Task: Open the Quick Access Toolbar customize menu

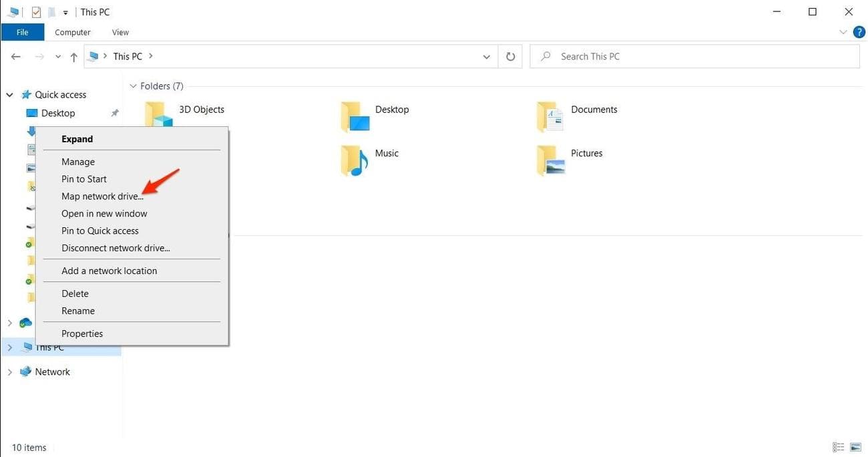Action: pos(65,11)
